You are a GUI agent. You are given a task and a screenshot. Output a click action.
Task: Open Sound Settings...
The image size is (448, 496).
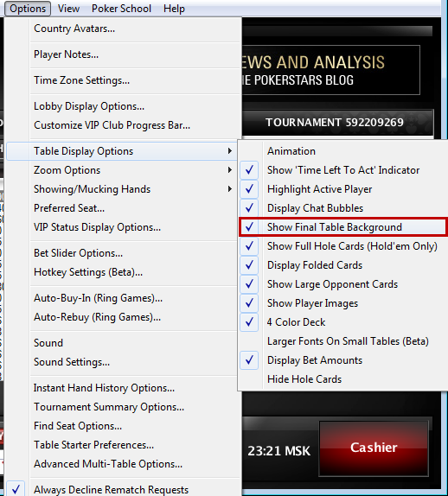122,362
